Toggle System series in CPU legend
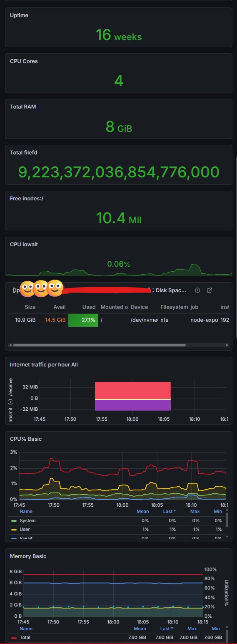The width and height of the screenshot is (237, 644). click(27, 520)
